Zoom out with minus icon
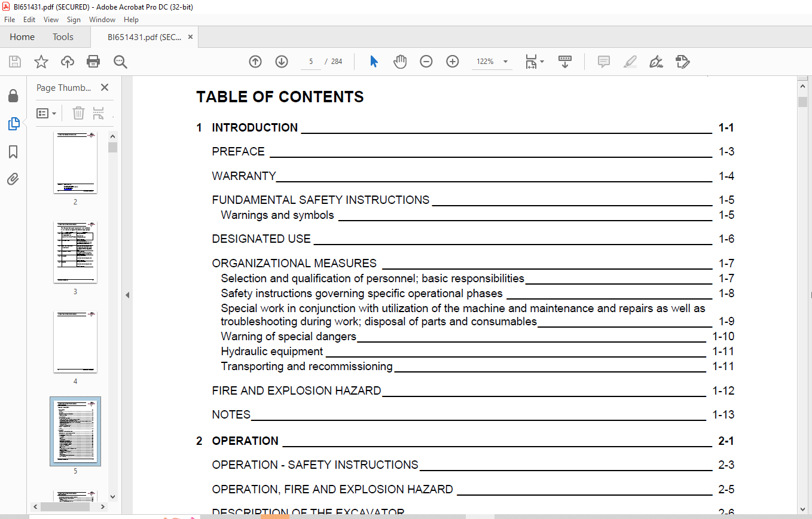 pos(426,62)
